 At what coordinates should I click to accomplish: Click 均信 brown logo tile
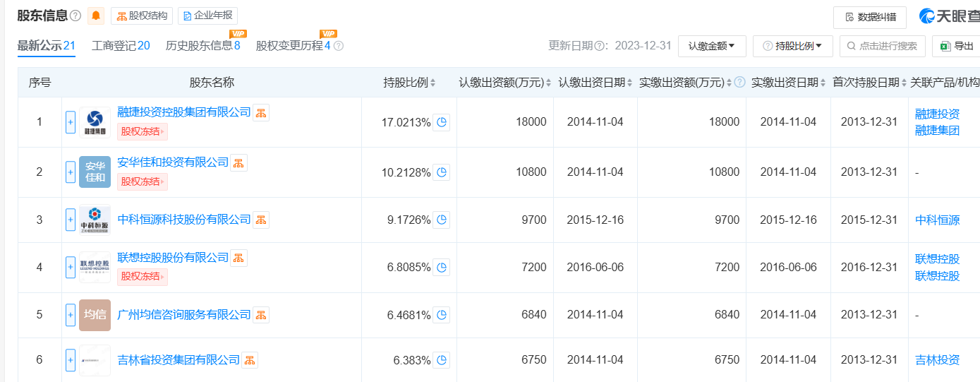coord(95,315)
